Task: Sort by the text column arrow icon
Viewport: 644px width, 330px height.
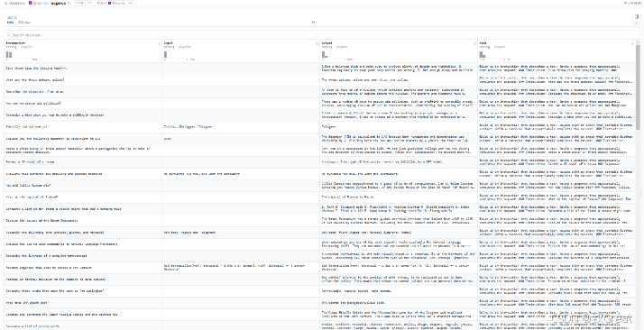Action: point(633,43)
